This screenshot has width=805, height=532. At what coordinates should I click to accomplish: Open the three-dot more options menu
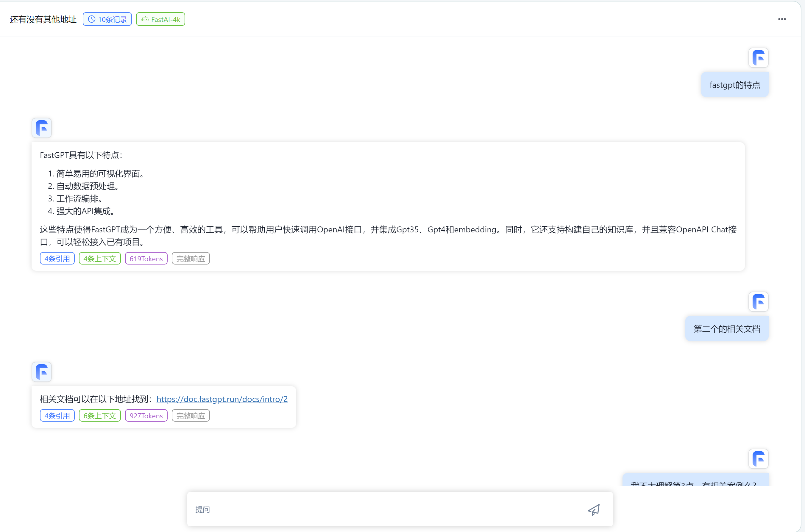tap(782, 19)
